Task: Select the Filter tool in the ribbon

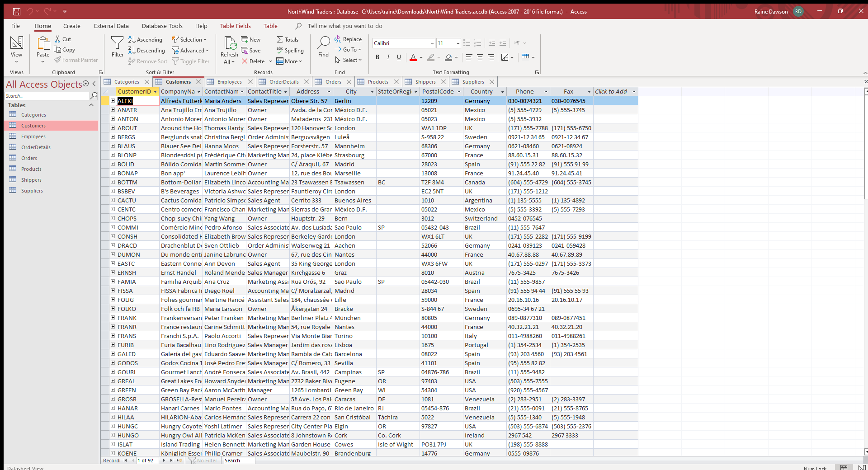Action: pyautogui.click(x=117, y=47)
